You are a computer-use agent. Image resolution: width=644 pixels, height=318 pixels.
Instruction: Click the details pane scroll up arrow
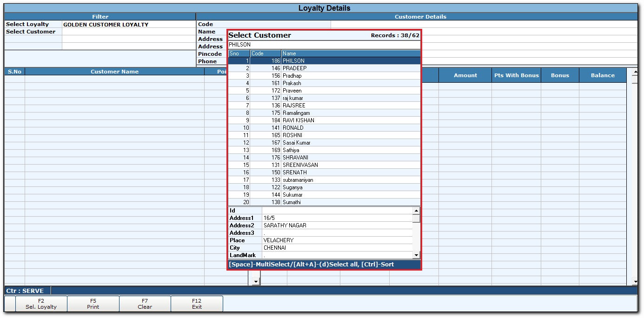point(416,211)
